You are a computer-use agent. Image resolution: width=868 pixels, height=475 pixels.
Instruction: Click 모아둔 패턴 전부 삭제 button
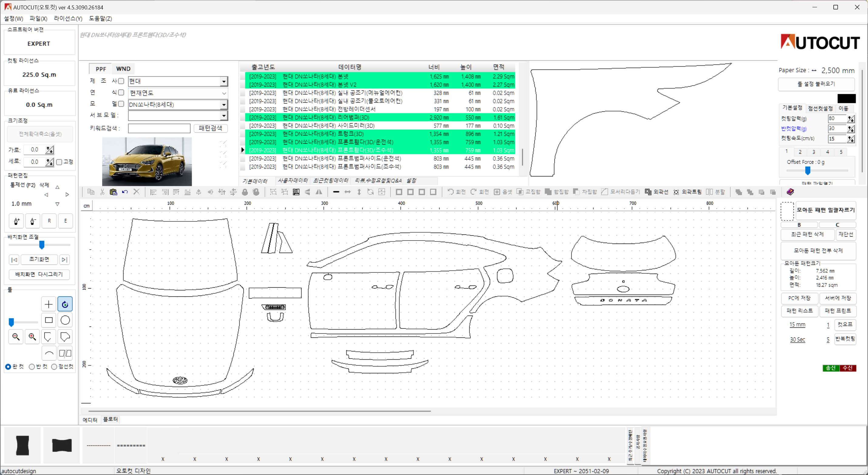(818, 251)
